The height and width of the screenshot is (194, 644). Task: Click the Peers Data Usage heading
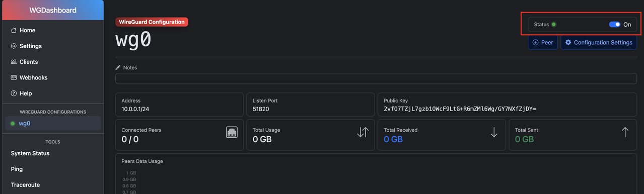142,161
